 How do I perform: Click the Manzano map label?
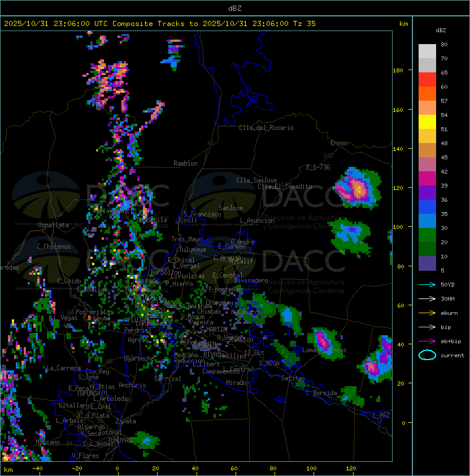(47, 442)
